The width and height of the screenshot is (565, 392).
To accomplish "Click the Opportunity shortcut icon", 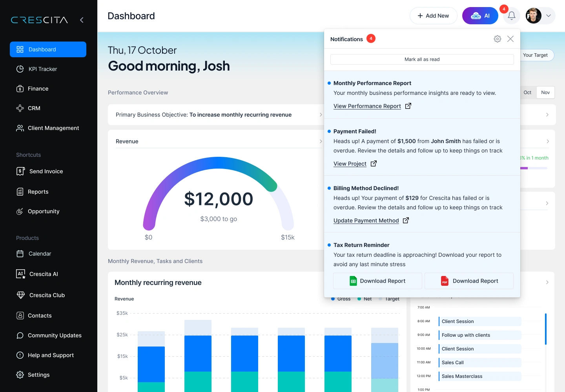I will [20, 211].
